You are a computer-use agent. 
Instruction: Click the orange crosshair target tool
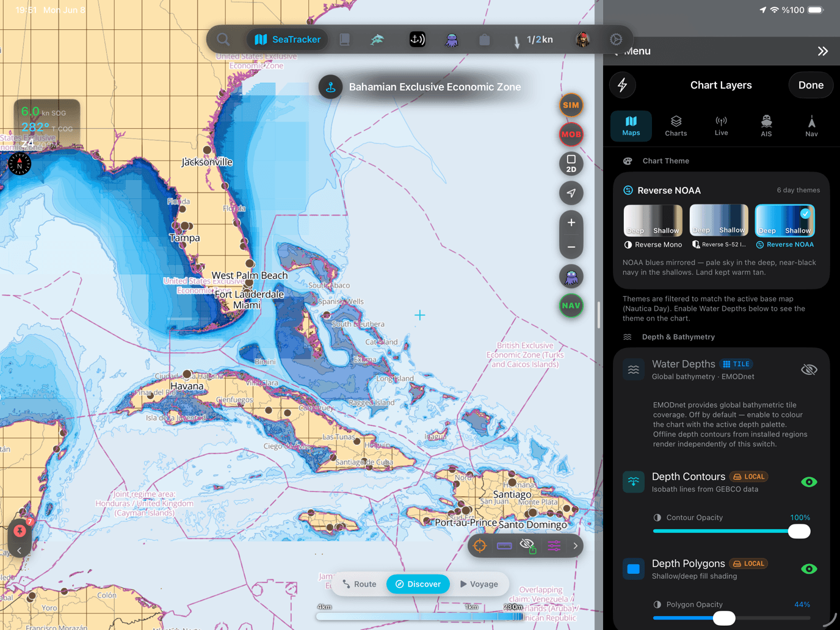480,546
